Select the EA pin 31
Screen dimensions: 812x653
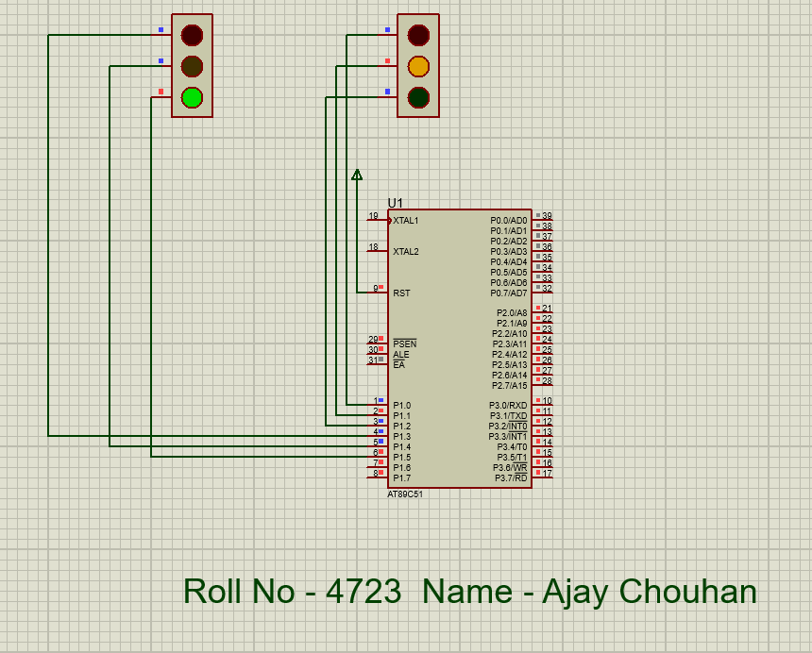378,363
